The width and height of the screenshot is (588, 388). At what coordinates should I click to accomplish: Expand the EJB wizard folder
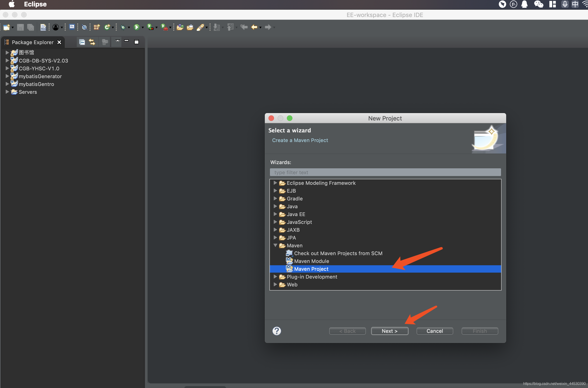click(275, 191)
